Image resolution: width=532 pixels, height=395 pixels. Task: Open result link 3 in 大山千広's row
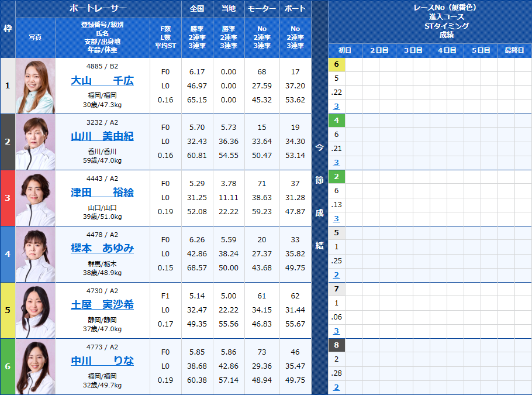pyautogui.click(x=336, y=106)
